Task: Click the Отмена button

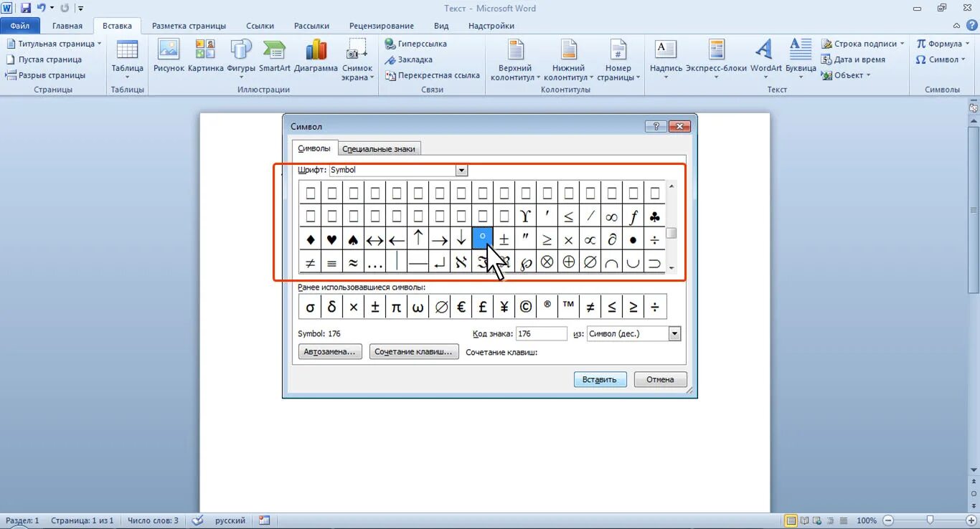Action: click(660, 379)
